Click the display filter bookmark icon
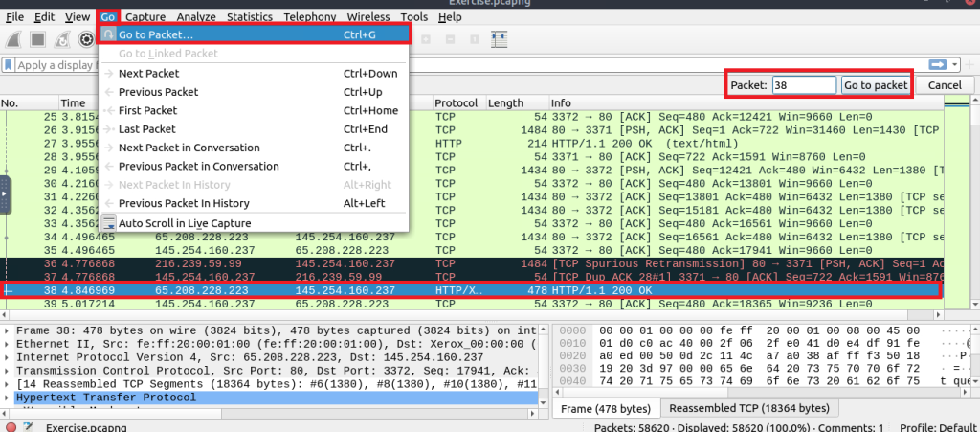 pos(9,65)
